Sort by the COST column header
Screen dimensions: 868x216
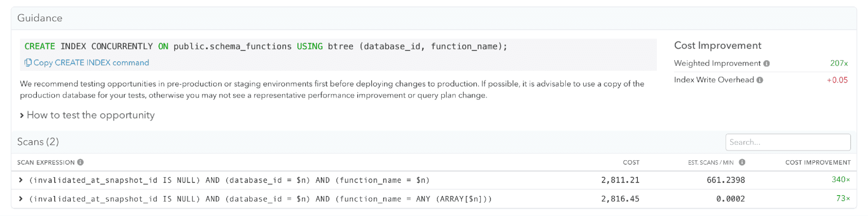tap(631, 163)
